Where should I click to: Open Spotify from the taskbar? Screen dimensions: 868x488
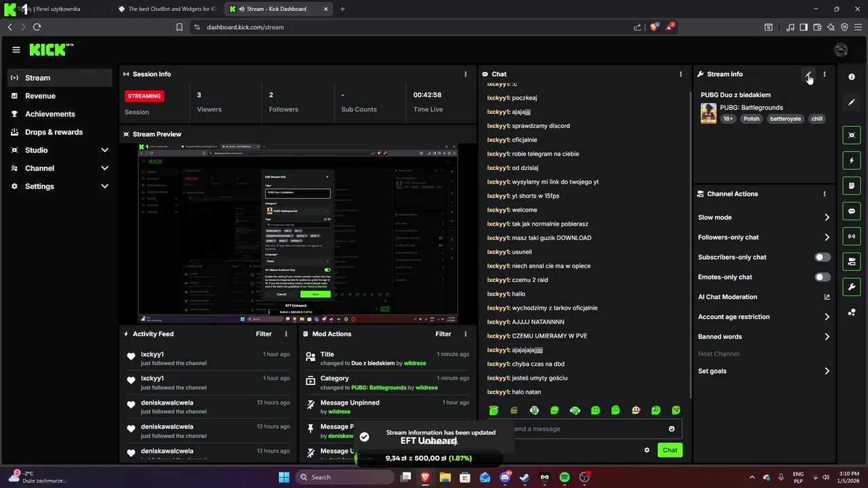[564, 477]
